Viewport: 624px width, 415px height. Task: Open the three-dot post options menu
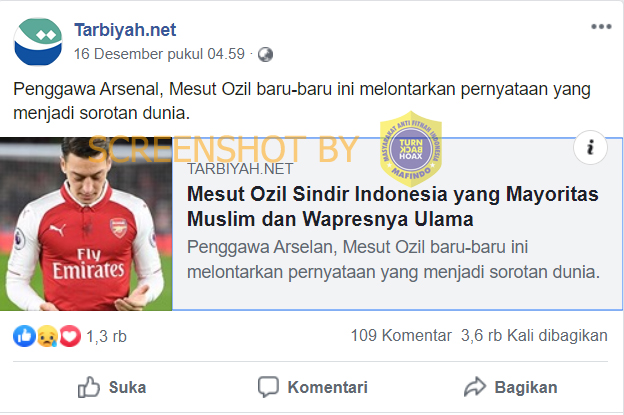coord(600,26)
